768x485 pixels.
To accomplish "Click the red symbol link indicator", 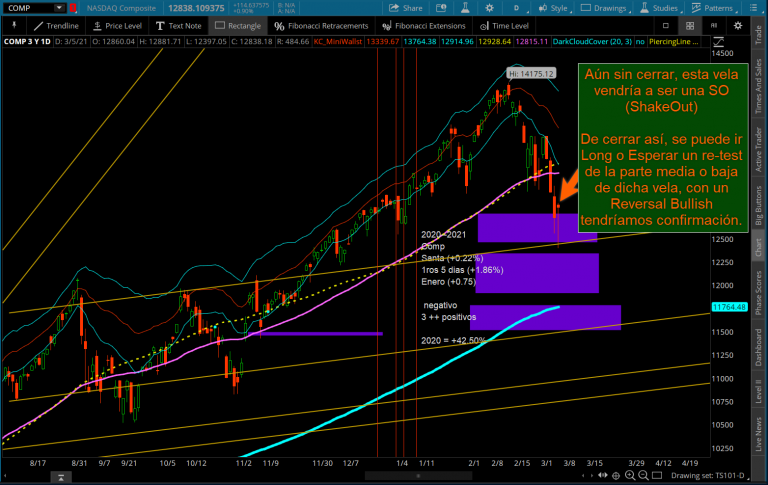I will [x=73, y=8].
